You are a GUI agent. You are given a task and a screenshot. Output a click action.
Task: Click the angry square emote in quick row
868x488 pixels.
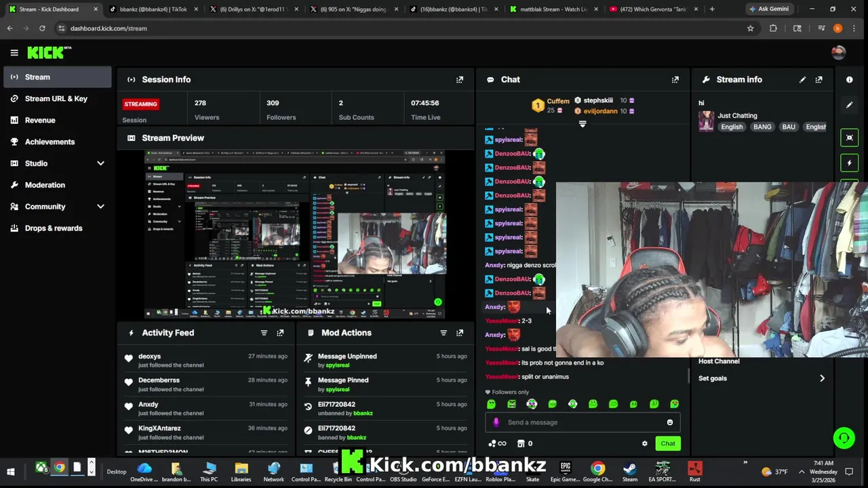click(x=512, y=404)
